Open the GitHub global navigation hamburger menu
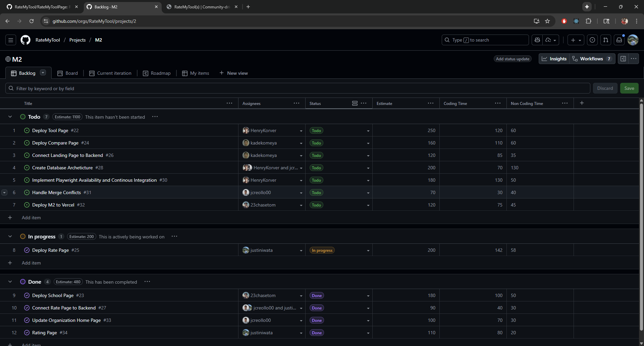Image resolution: width=644 pixels, height=346 pixels. pyautogui.click(x=11, y=40)
